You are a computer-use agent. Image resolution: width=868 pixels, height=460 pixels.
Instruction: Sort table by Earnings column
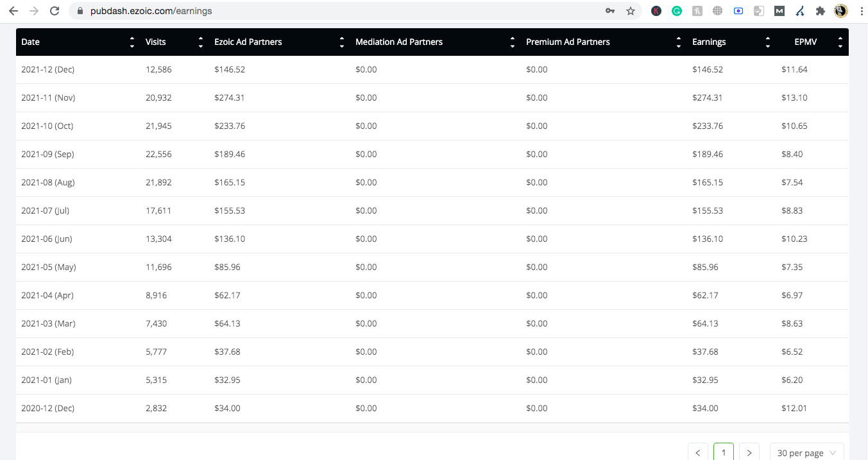768,42
